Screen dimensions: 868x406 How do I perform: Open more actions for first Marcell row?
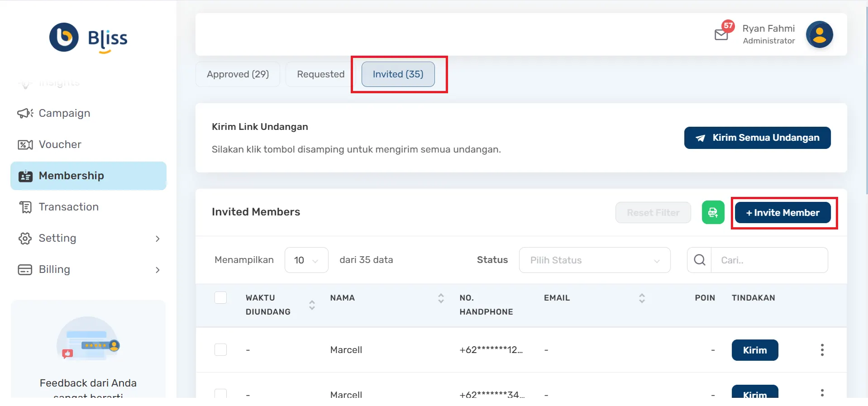(822, 350)
